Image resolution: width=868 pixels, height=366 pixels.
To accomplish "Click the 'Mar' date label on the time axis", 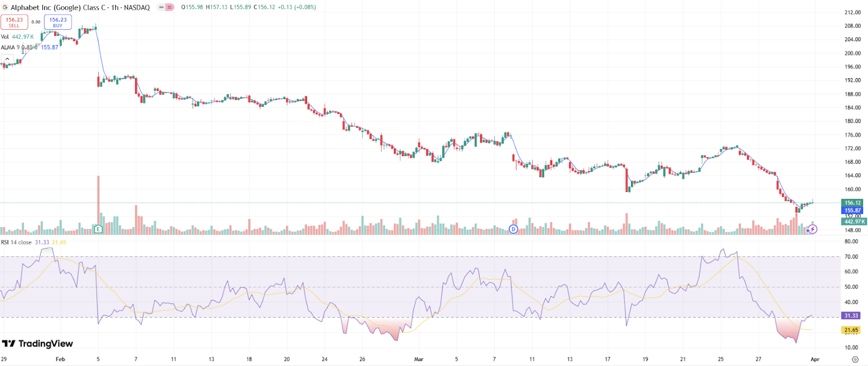I will (x=419, y=359).
